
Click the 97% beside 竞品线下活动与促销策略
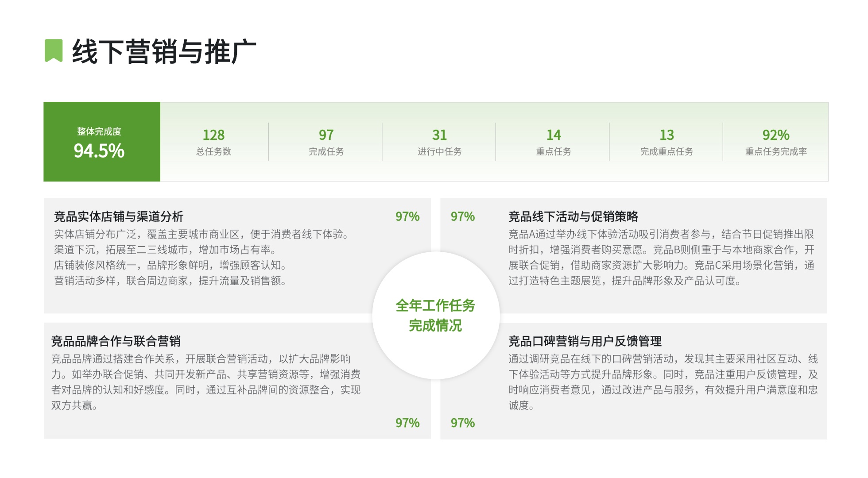[463, 216]
